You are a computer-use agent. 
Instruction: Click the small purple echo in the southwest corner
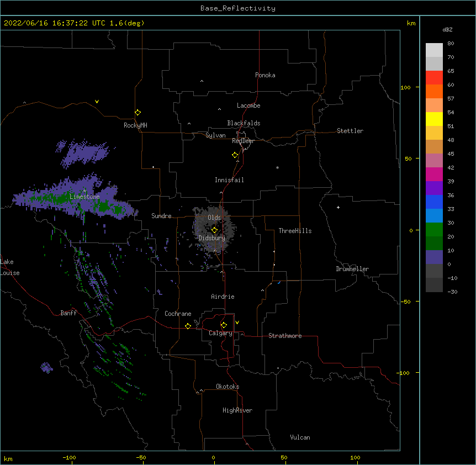[x=46, y=368]
